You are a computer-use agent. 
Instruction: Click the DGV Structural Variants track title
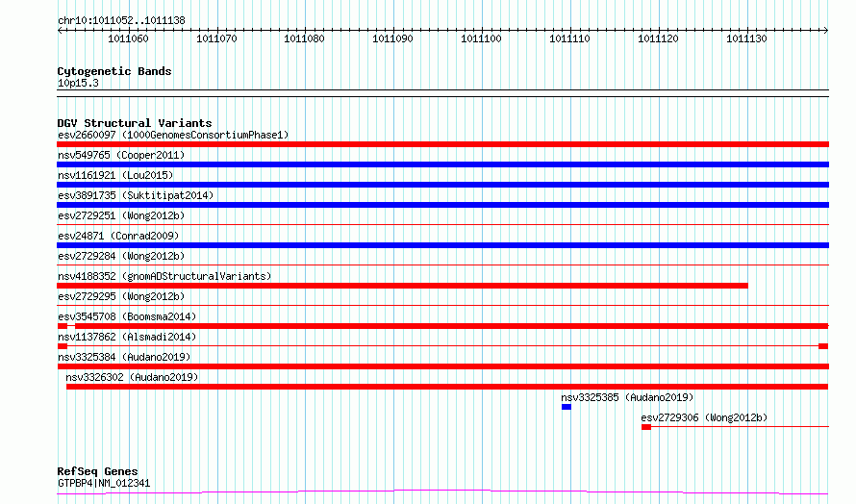pyautogui.click(x=135, y=123)
